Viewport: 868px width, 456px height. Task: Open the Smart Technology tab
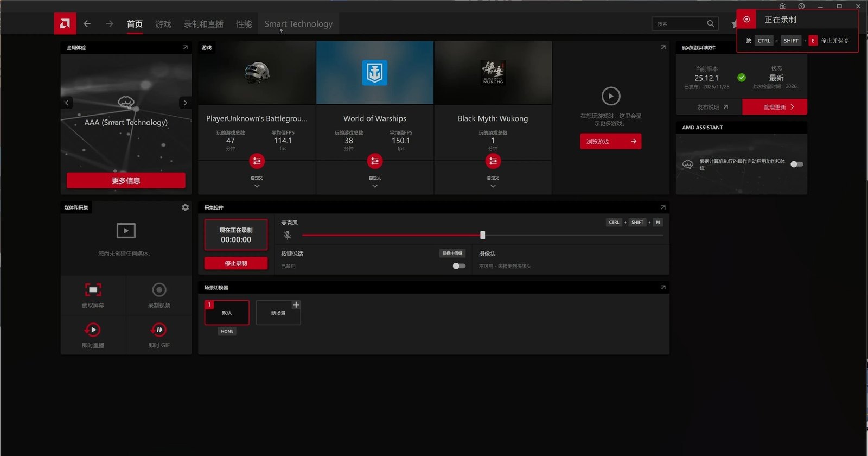pos(298,24)
